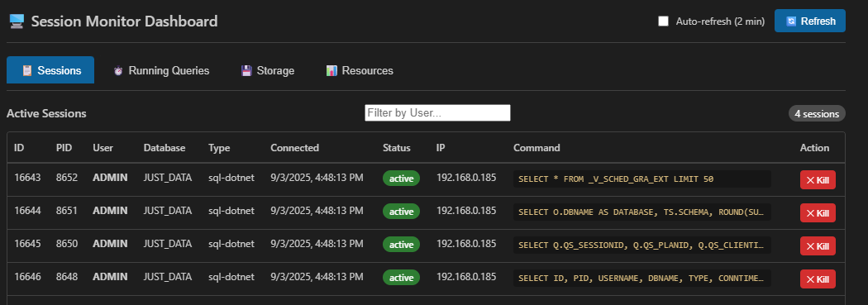The width and height of the screenshot is (868, 305).
Task: Click the PID column header
Action: [x=64, y=148]
